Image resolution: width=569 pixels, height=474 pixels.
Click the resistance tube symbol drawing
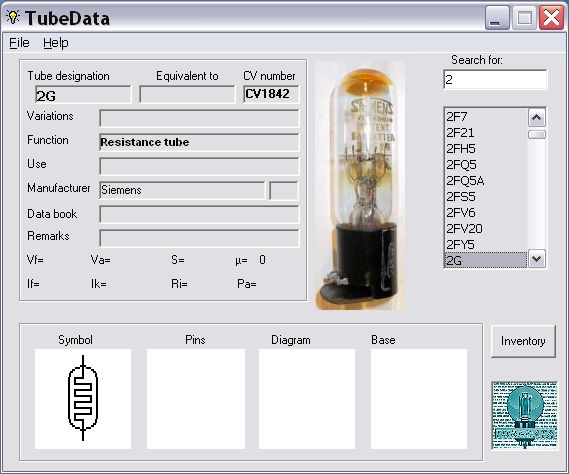coord(83,398)
